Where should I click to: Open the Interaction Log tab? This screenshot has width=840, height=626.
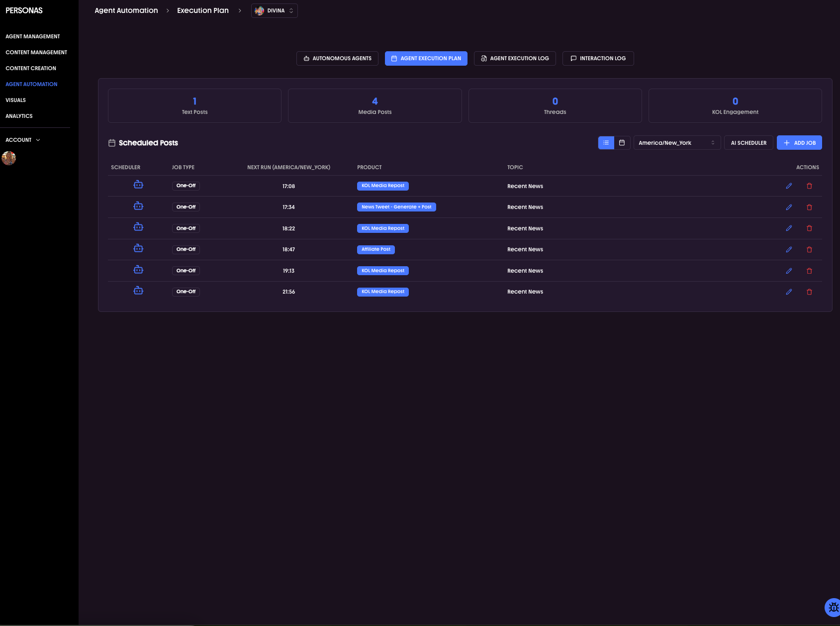tap(598, 58)
